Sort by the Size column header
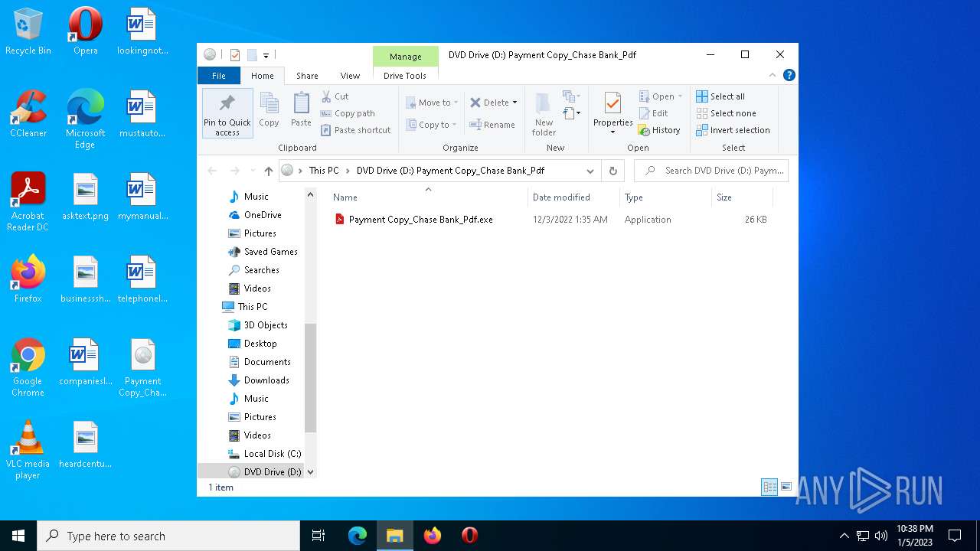The height and width of the screenshot is (551, 980). (x=742, y=197)
